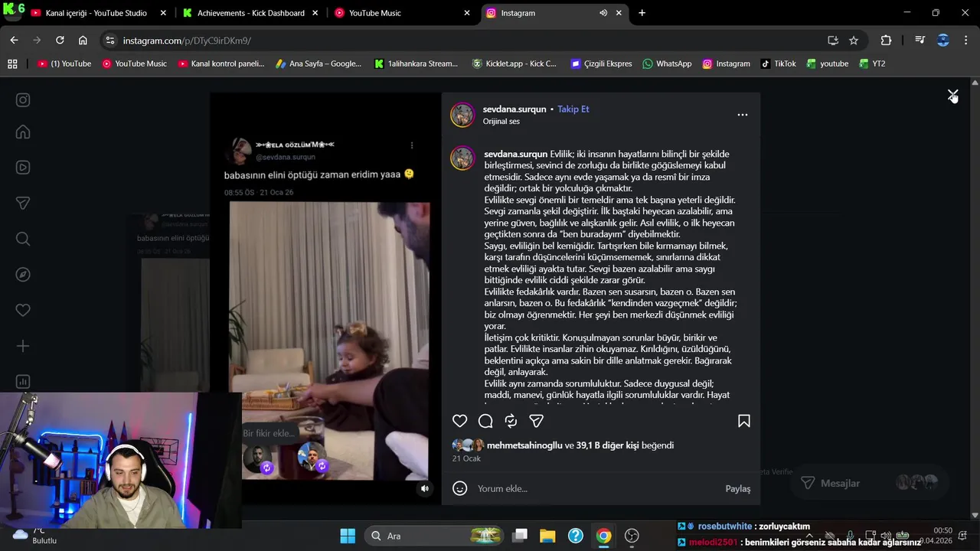Open Chrome from taskbar
The height and width of the screenshot is (551, 980).
(x=603, y=536)
